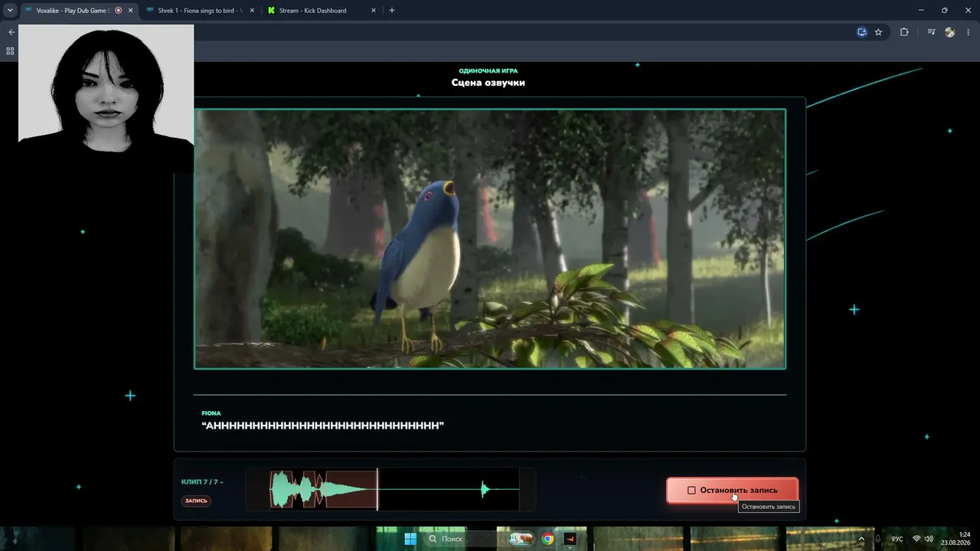Open the Chrome profile avatar
This screenshot has width=980, height=551.
coord(950,32)
